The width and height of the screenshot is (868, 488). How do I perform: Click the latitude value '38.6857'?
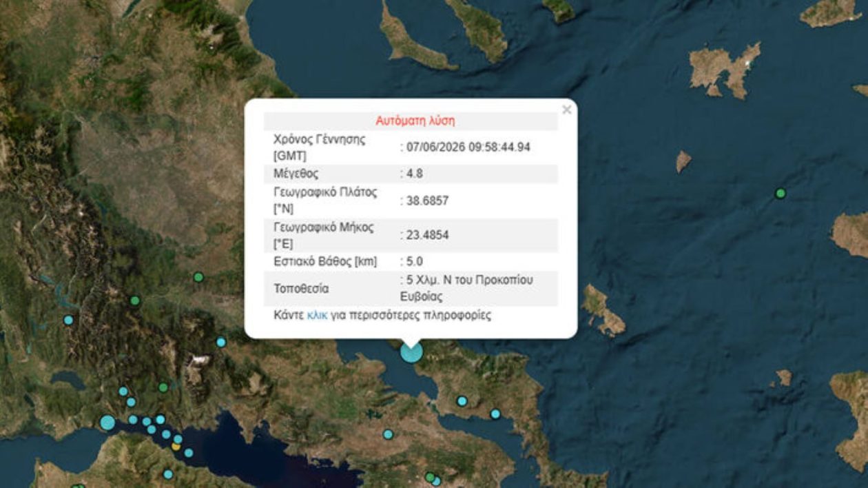pos(426,200)
